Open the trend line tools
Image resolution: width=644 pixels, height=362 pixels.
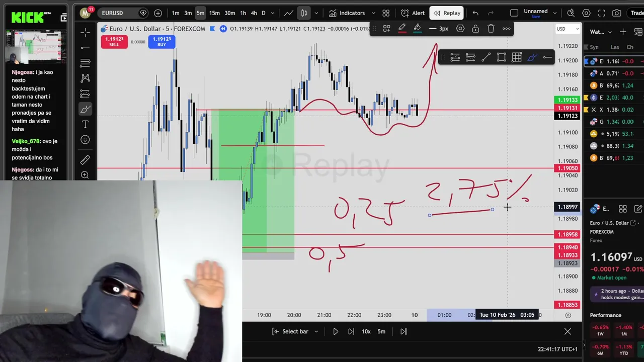pos(85,48)
